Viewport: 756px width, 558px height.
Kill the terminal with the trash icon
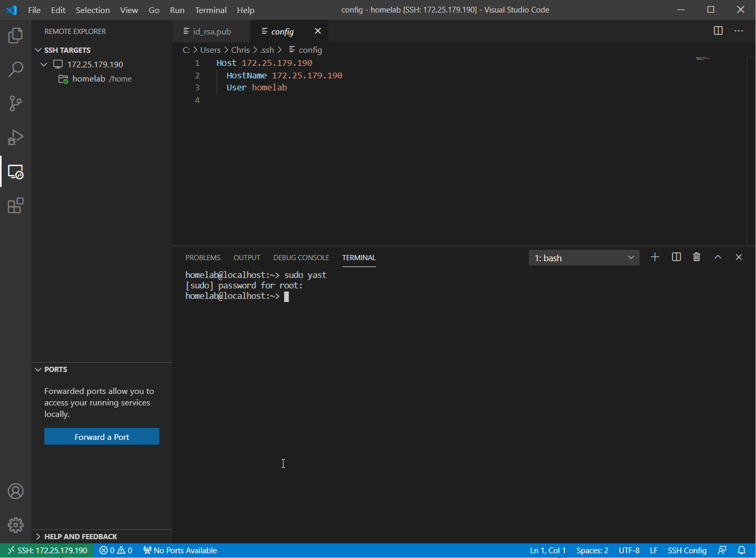click(x=696, y=257)
